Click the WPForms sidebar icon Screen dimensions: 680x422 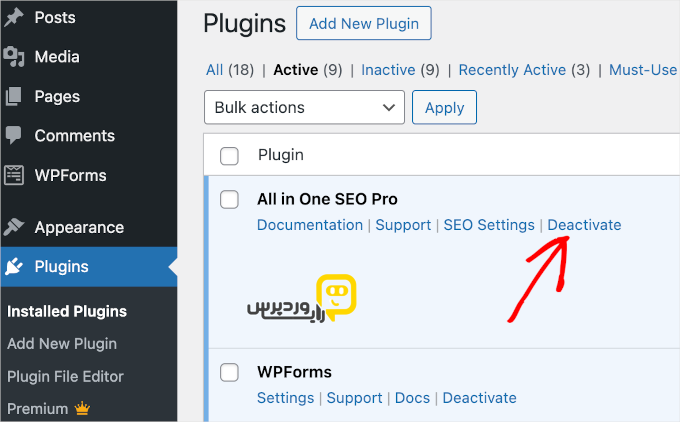coord(14,175)
